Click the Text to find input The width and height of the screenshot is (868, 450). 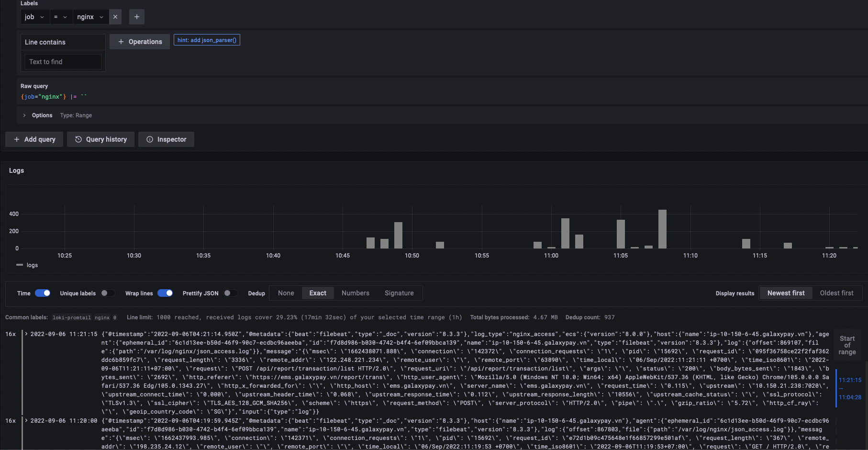(63, 62)
